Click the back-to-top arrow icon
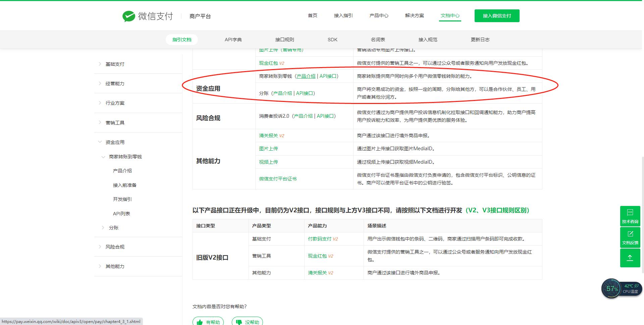This screenshot has width=644, height=325. coord(630,258)
